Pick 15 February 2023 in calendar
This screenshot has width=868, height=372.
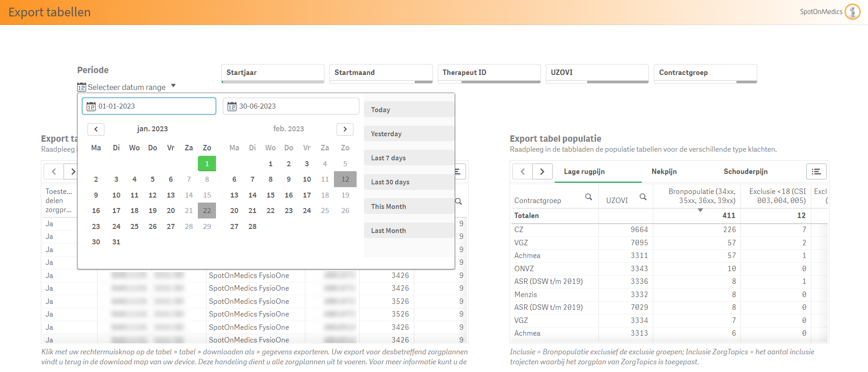[270, 195]
